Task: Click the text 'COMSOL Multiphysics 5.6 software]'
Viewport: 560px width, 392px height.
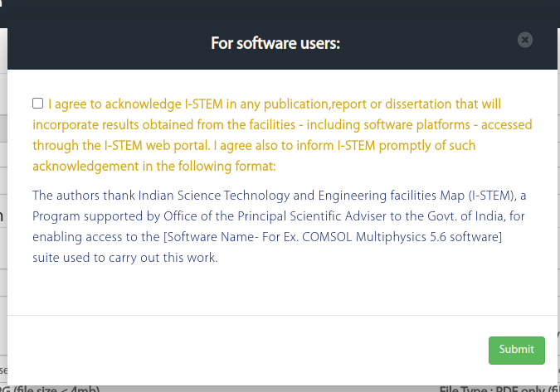Action: tap(402, 237)
